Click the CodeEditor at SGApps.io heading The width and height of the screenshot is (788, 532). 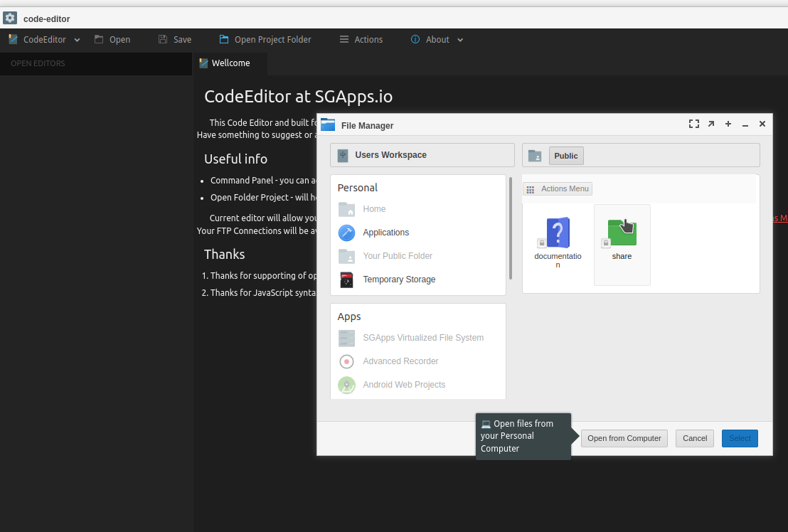(299, 97)
